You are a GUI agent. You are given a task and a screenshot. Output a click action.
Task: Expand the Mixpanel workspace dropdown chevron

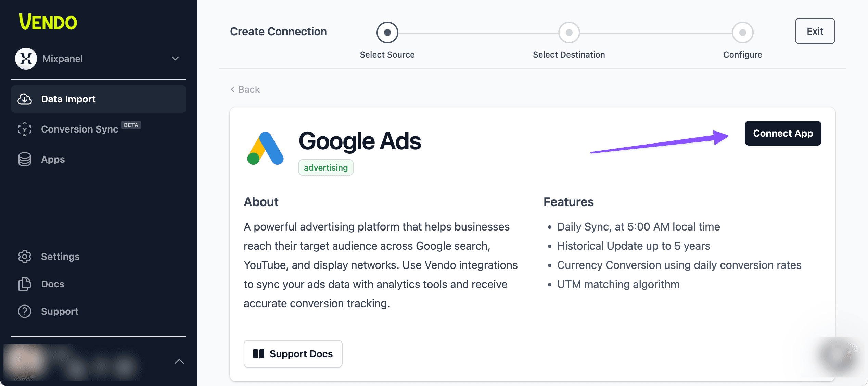coord(175,59)
